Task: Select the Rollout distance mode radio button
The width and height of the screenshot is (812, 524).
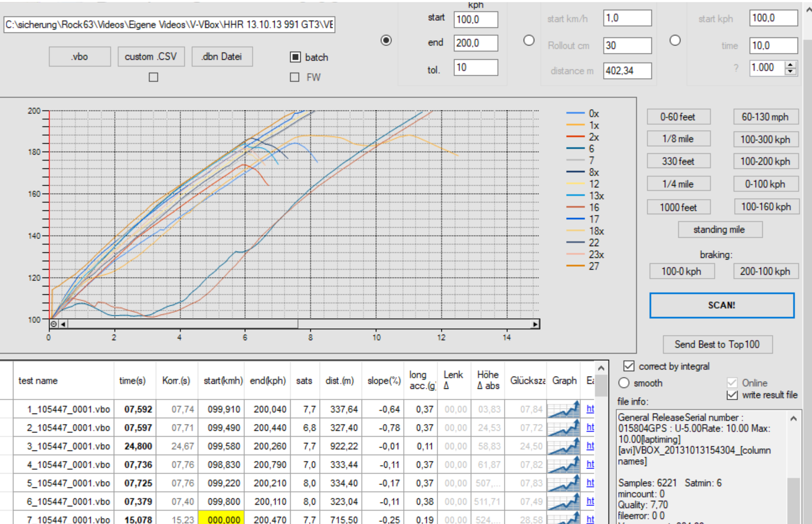Action: tap(529, 41)
